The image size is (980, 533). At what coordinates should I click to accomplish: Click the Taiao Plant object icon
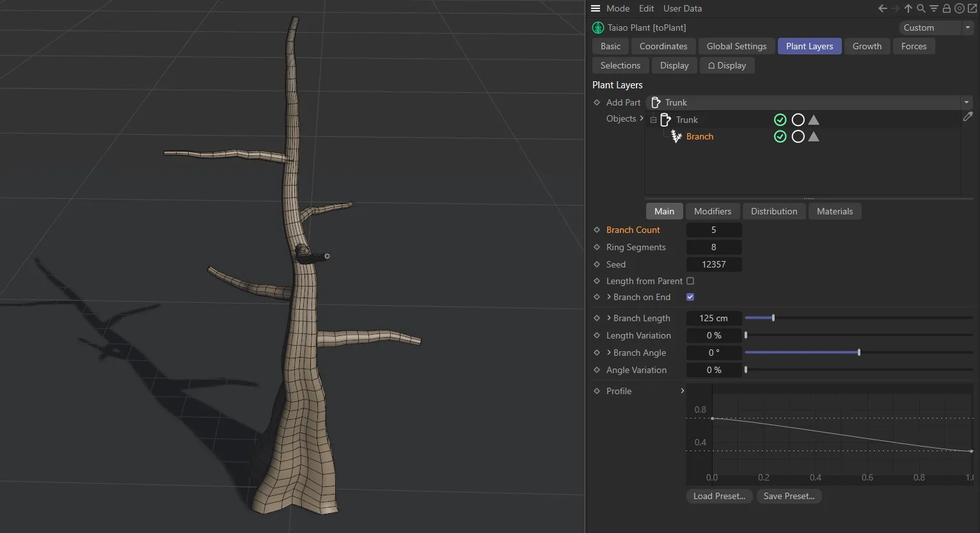click(x=598, y=28)
